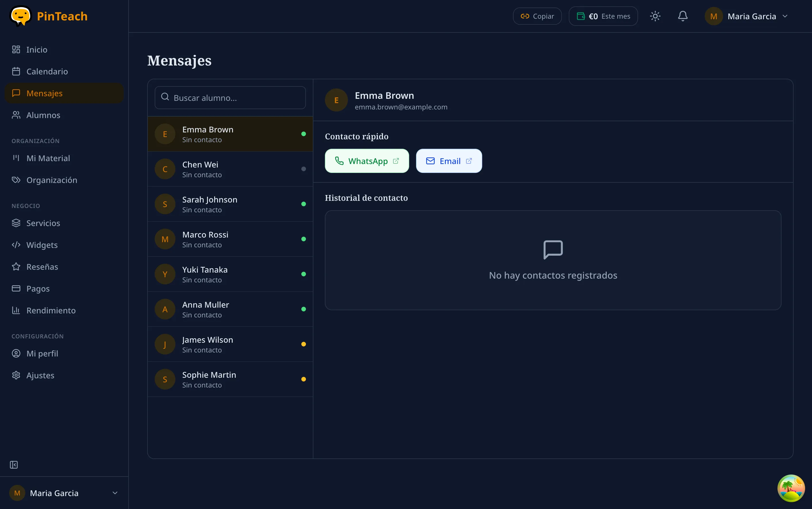Select the Widgets code icon
Image resolution: width=812 pixels, height=509 pixels.
pyautogui.click(x=16, y=245)
